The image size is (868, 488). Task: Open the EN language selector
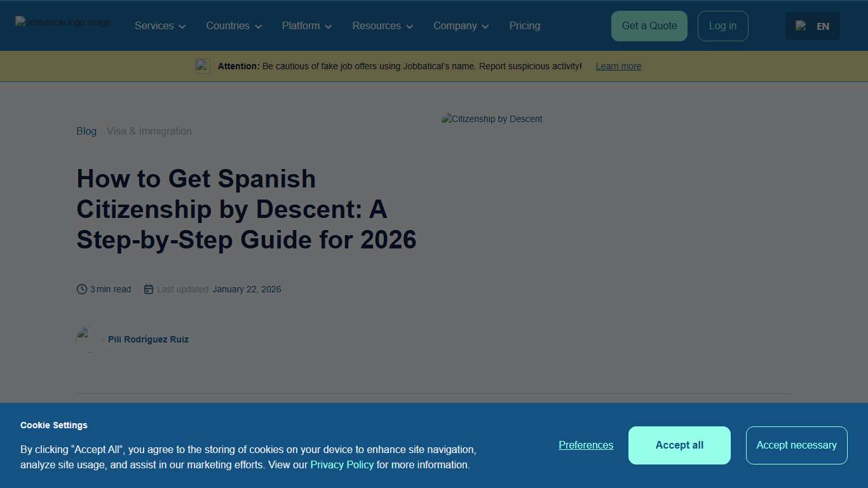(x=822, y=26)
